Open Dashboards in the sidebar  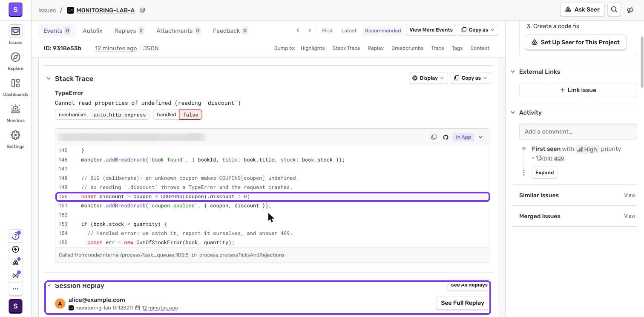[15, 87]
